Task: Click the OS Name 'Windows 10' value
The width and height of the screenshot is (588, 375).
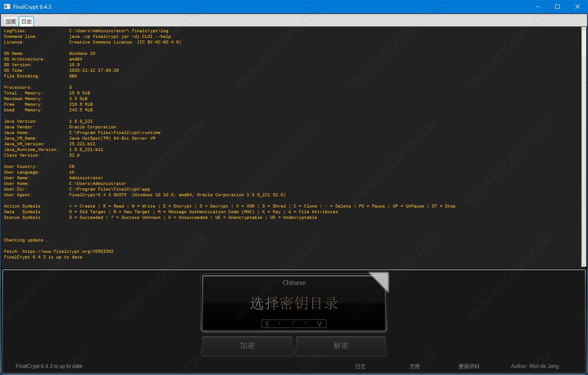Action: (82, 54)
